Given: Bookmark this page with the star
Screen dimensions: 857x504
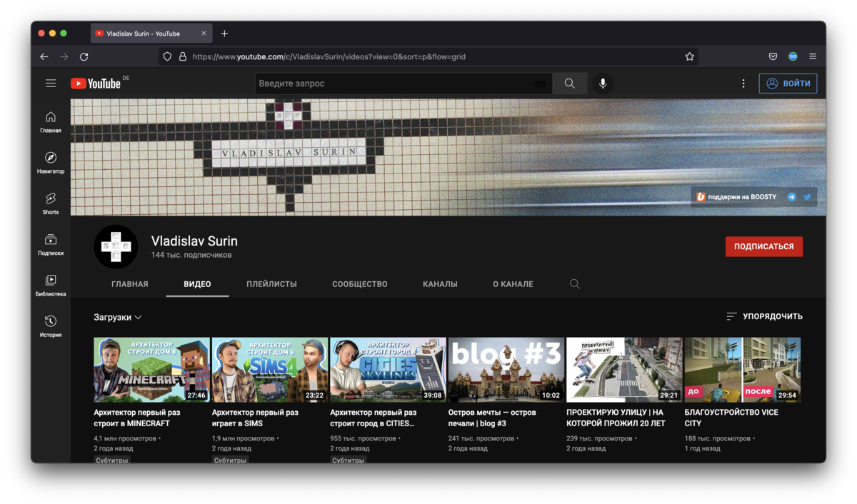Looking at the screenshot, I should (689, 56).
